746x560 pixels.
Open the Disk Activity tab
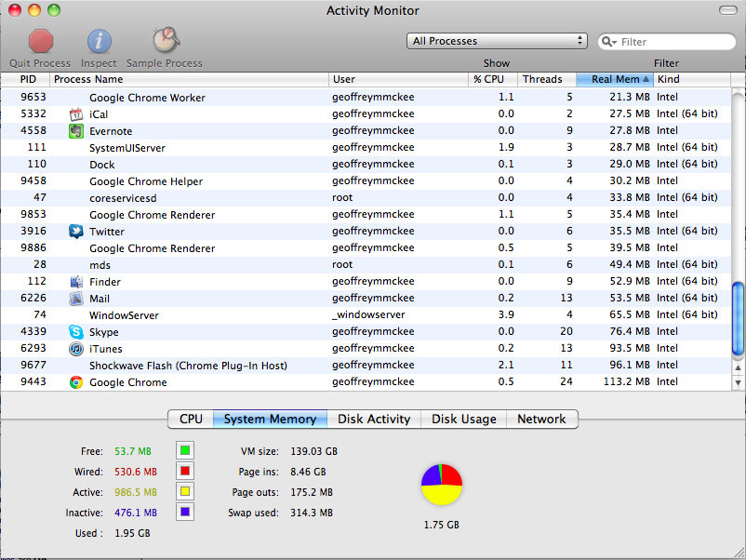pyautogui.click(x=374, y=419)
